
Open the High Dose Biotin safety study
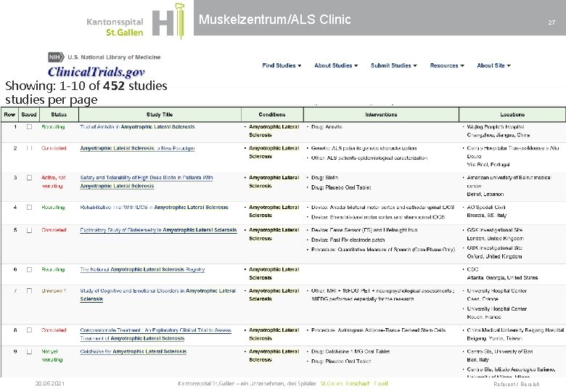click(x=147, y=181)
